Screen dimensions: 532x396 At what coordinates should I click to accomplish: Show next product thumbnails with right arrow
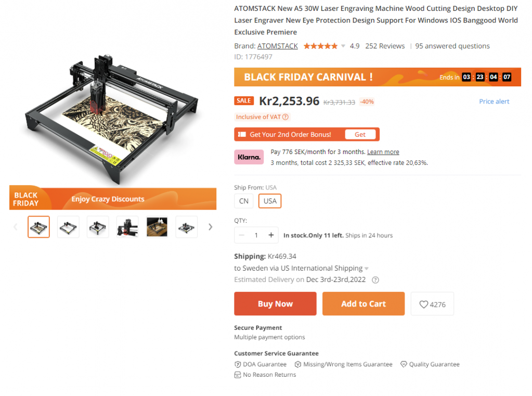211,227
